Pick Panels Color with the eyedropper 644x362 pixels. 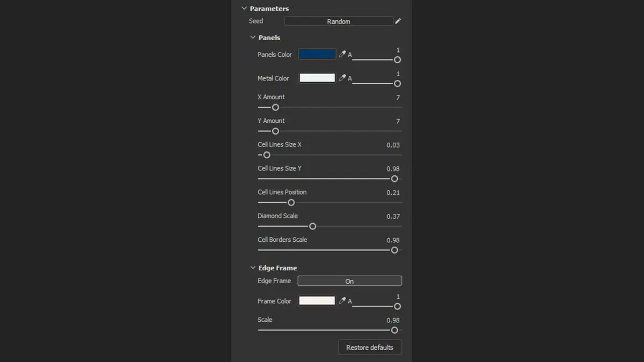pyautogui.click(x=342, y=54)
